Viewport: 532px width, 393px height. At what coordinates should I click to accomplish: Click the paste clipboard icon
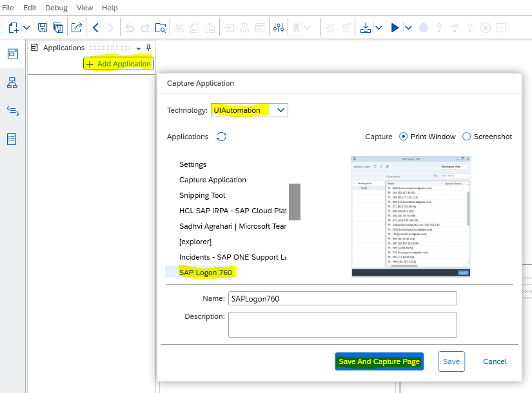[x=210, y=28]
